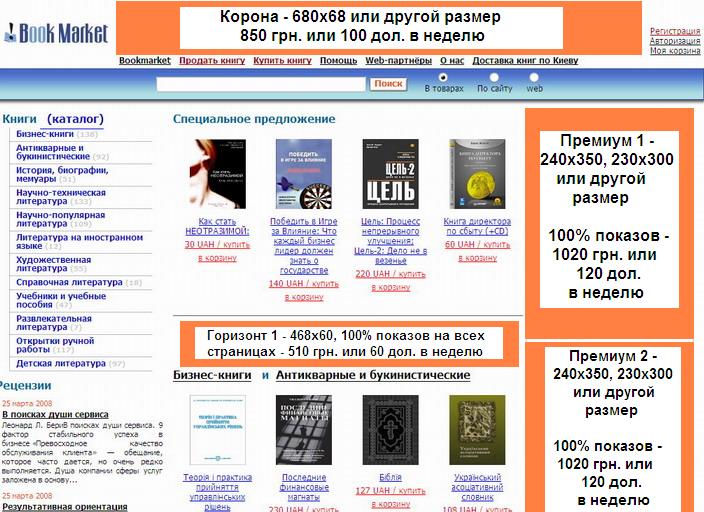Click the 'Премиум 2' banner ad
The image size is (704, 512).
coord(609,427)
